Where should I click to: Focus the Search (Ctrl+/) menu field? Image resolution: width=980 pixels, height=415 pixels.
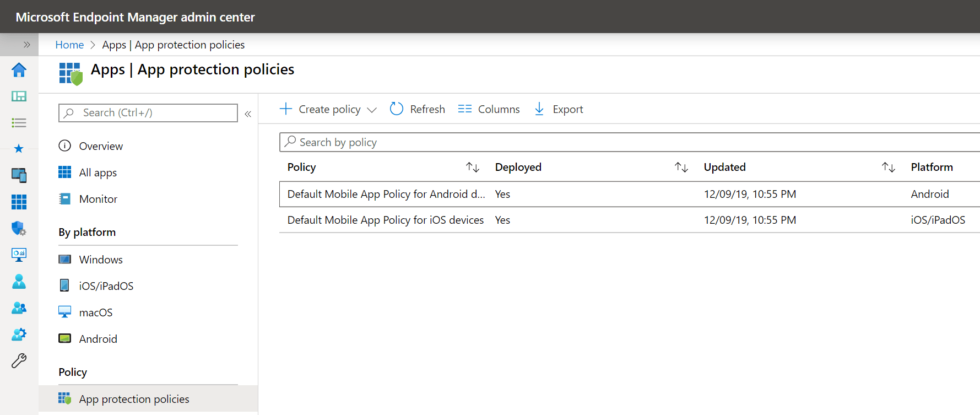pyautogui.click(x=148, y=112)
